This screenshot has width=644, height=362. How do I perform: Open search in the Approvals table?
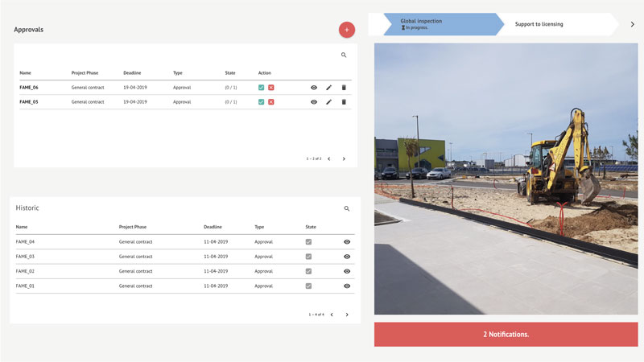click(x=344, y=56)
